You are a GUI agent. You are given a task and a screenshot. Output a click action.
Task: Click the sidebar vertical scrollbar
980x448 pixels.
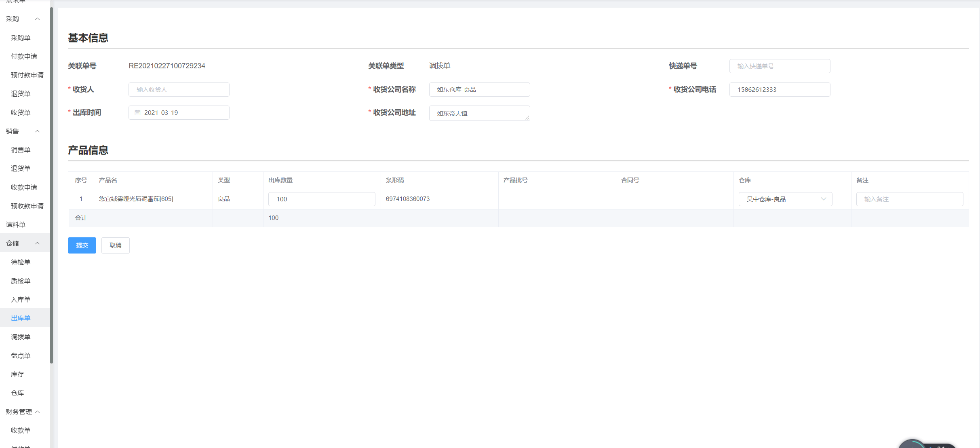tap(51, 186)
